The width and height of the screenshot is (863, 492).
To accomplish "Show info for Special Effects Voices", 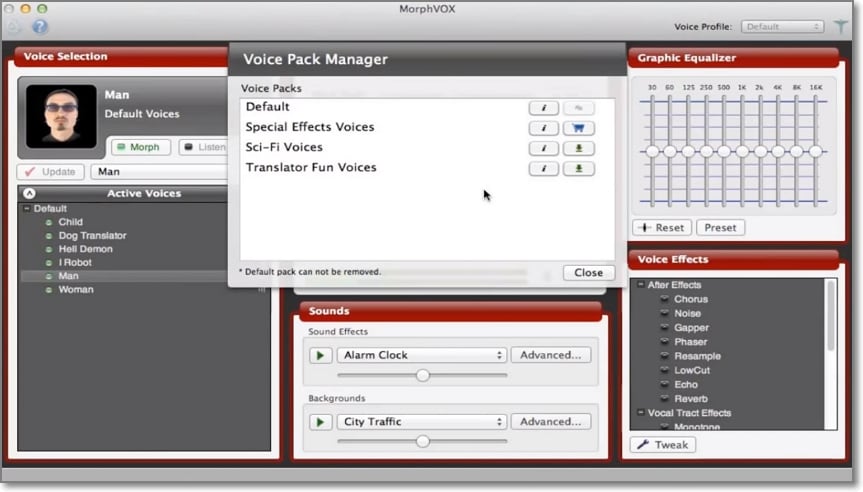I will point(544,128).
